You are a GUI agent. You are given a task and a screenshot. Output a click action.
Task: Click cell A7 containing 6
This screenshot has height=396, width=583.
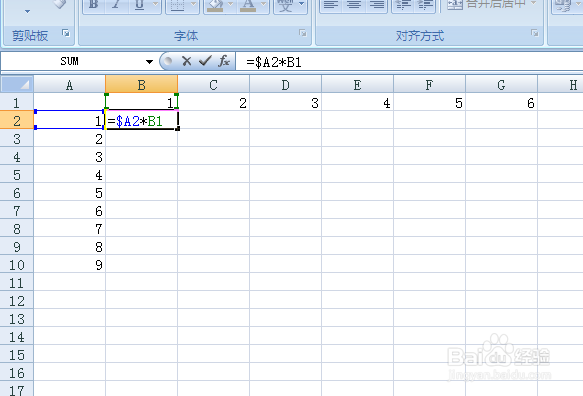point(70,210)
